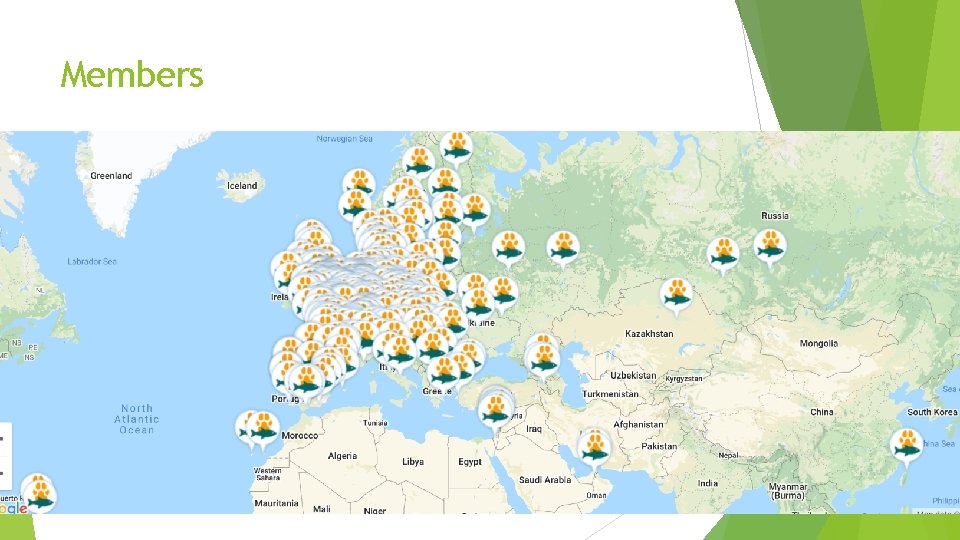
Task: Click the topmost marker in northern Scandinavia
Action: (x=456, y=148)
